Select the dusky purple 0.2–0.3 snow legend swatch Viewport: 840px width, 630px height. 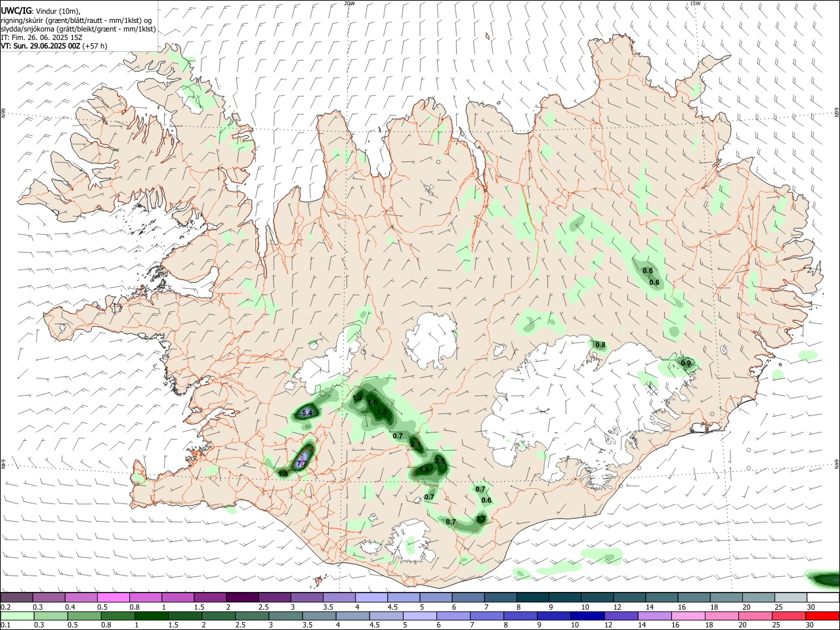point(16,597)
